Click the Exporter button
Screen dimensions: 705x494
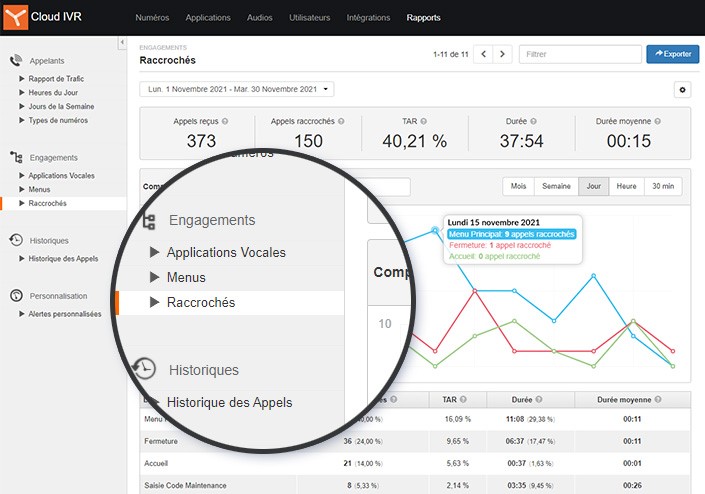tap(672, 54)
